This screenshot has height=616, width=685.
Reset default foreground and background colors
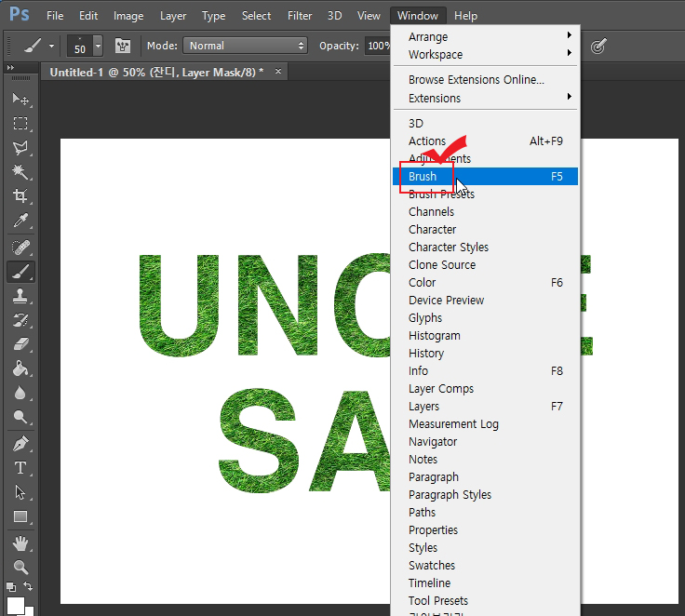11,587
